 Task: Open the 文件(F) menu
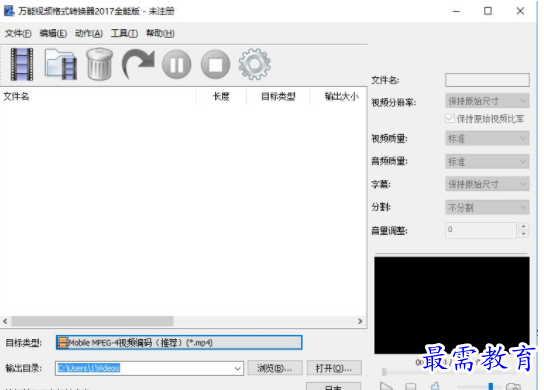click(18, 33)
